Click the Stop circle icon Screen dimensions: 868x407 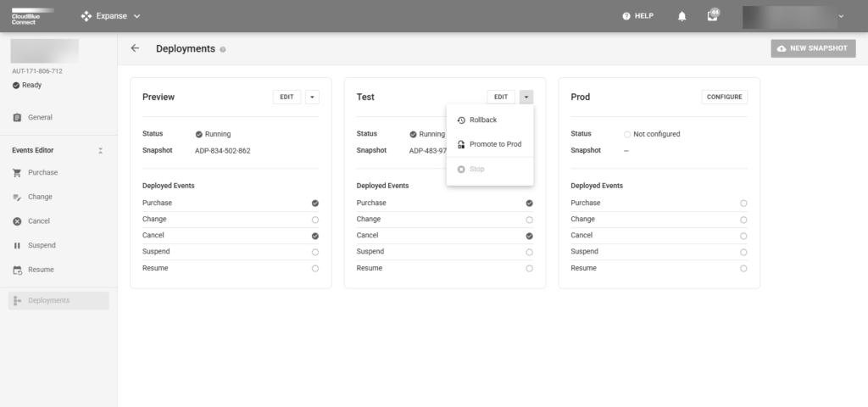click(461, 170)
